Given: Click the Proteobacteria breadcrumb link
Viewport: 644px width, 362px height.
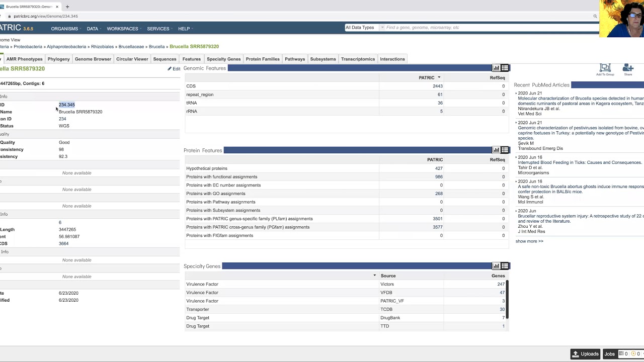Looking at the screenshot, I should click(x=28, y=47).
